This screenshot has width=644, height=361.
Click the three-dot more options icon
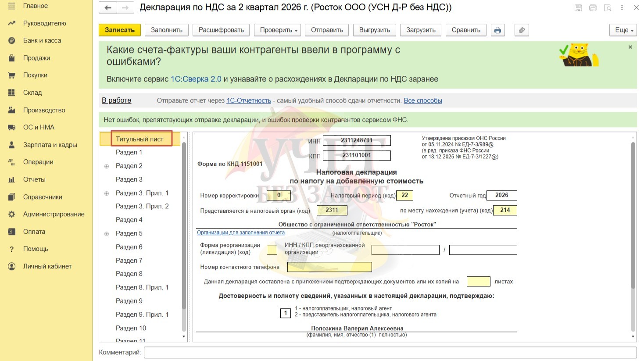pyautogui.click(x=622, y=7)
